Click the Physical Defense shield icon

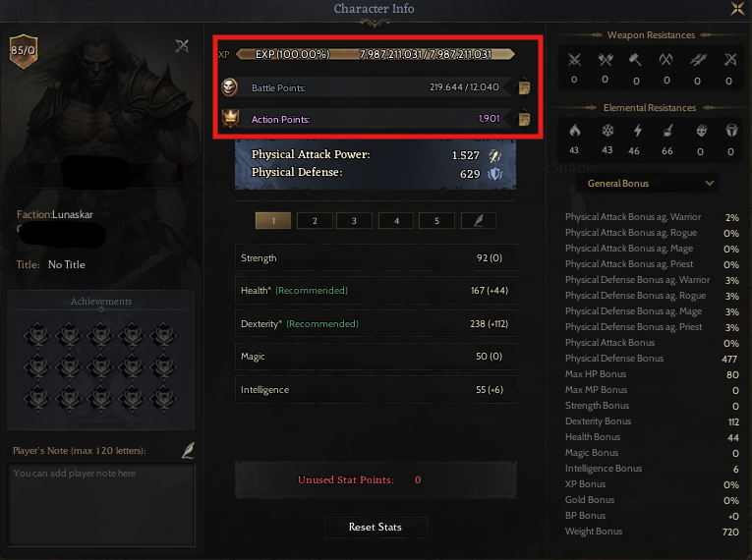494,174
